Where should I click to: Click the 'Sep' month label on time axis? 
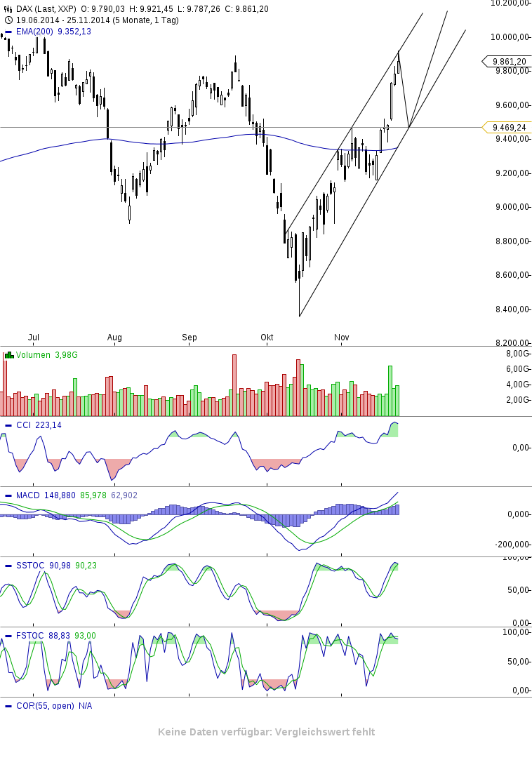189,337
